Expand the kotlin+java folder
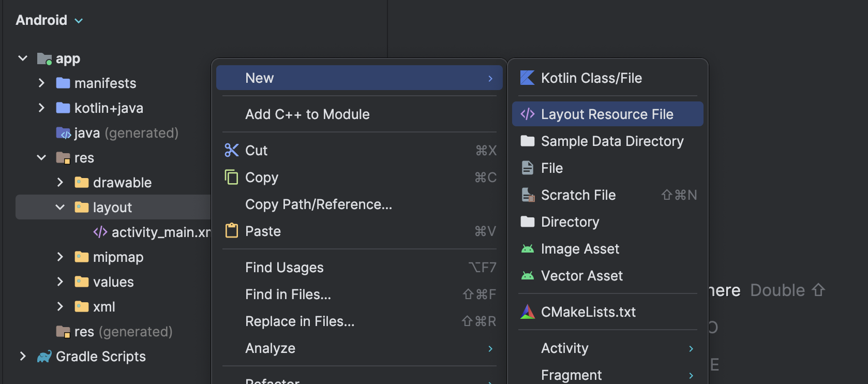 click(41, 108)
